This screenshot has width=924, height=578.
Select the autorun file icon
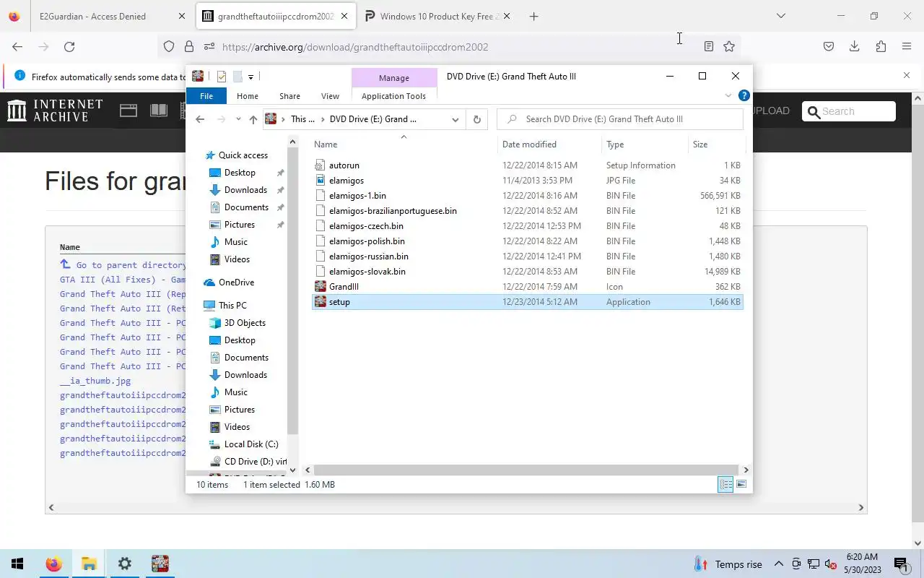(321, 165)
